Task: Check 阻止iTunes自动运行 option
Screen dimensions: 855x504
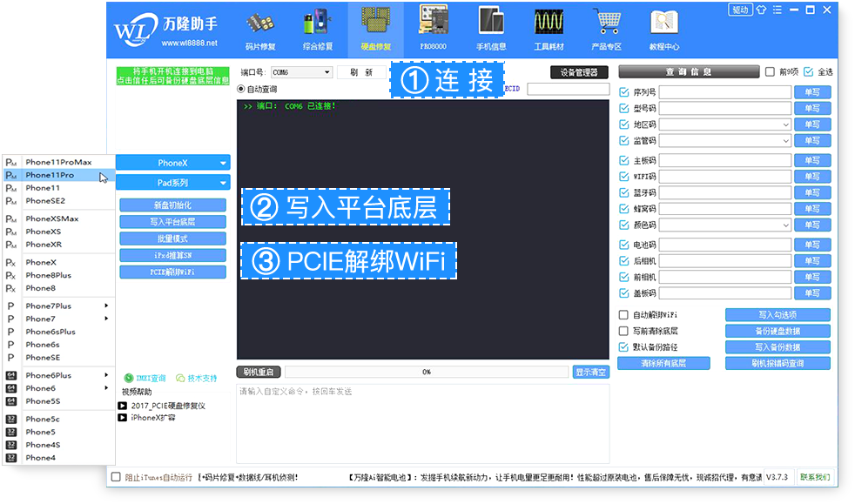Action: pyautogui.click(x=116, y=477)
